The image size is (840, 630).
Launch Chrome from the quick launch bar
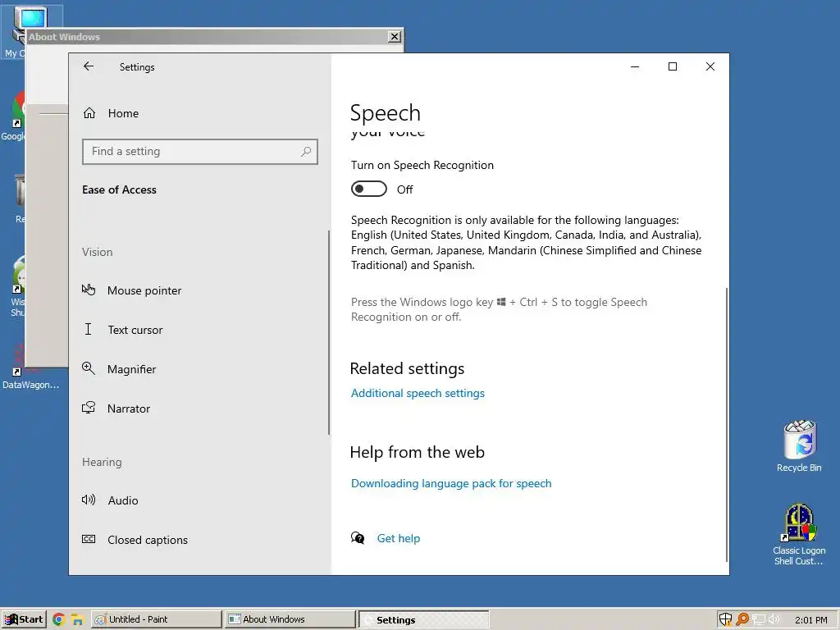[58, 620]
